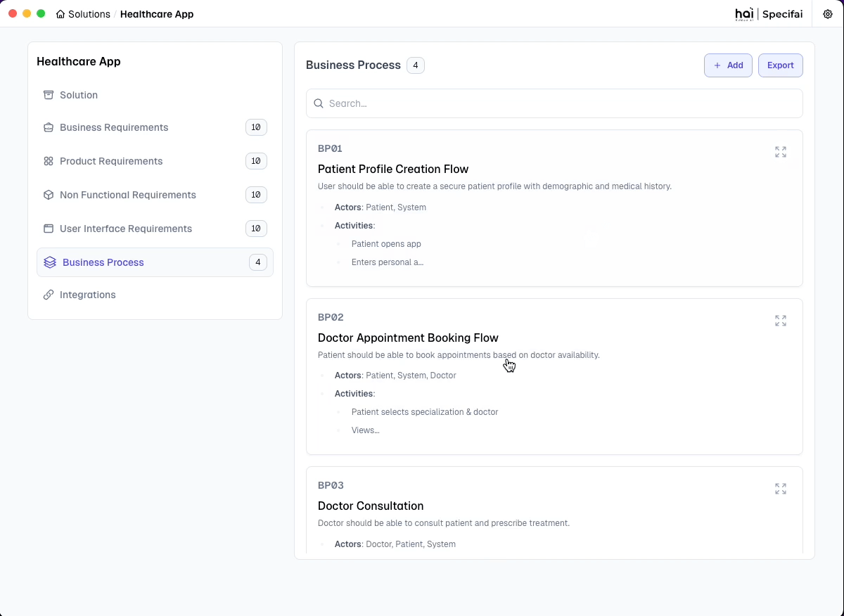Viewport: 844px width, 616px height.
Task: Open the settings gear icon
Action: coord(828,14)
